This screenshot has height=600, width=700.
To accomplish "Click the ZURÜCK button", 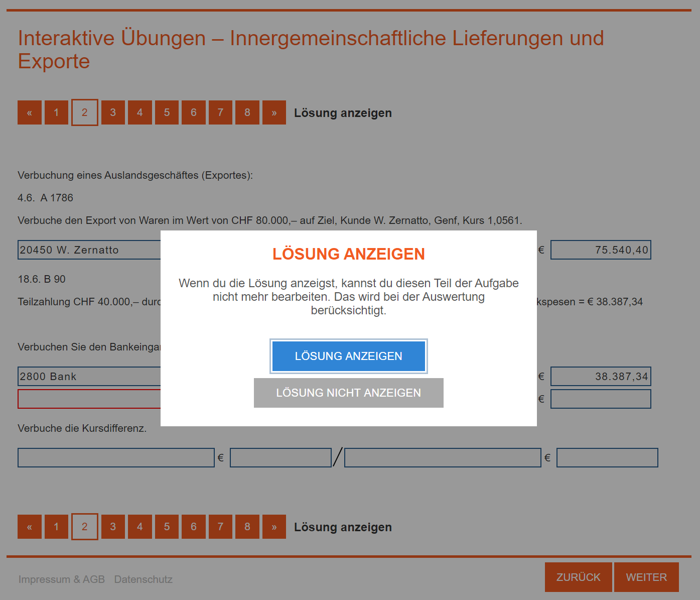I will [x=579, y=577].
